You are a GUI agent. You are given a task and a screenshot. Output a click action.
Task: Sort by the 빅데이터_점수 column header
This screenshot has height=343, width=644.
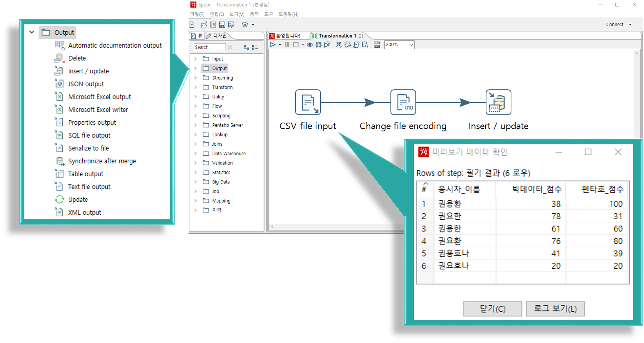pyautogui.click(x=531, y=189)
